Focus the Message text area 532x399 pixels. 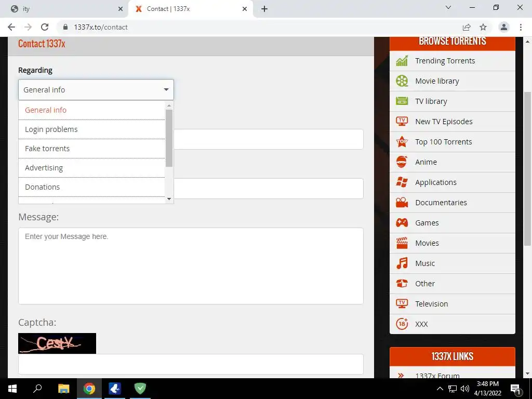pyautogui.click(x=191, y=265)
